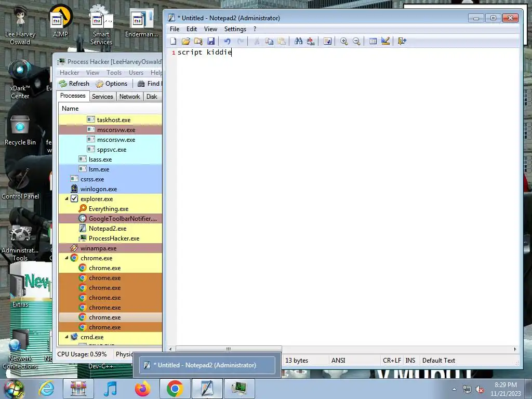Click the Zoom Out magnifier icon
Image resolution: width=532 pixels, height=399 pixels.
tap(356, 42)
